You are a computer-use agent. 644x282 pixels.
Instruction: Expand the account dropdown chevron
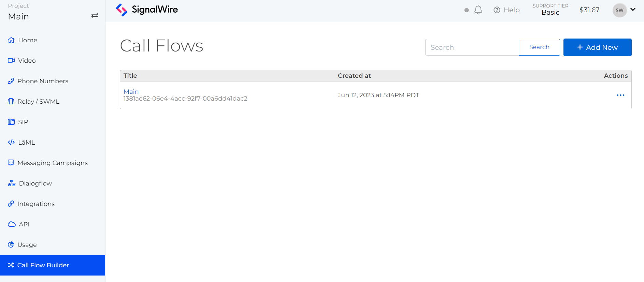(x=633, y=10)
